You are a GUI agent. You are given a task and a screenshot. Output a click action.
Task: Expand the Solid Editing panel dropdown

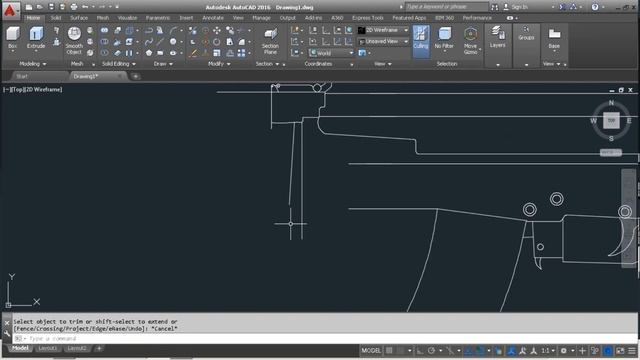119,64
